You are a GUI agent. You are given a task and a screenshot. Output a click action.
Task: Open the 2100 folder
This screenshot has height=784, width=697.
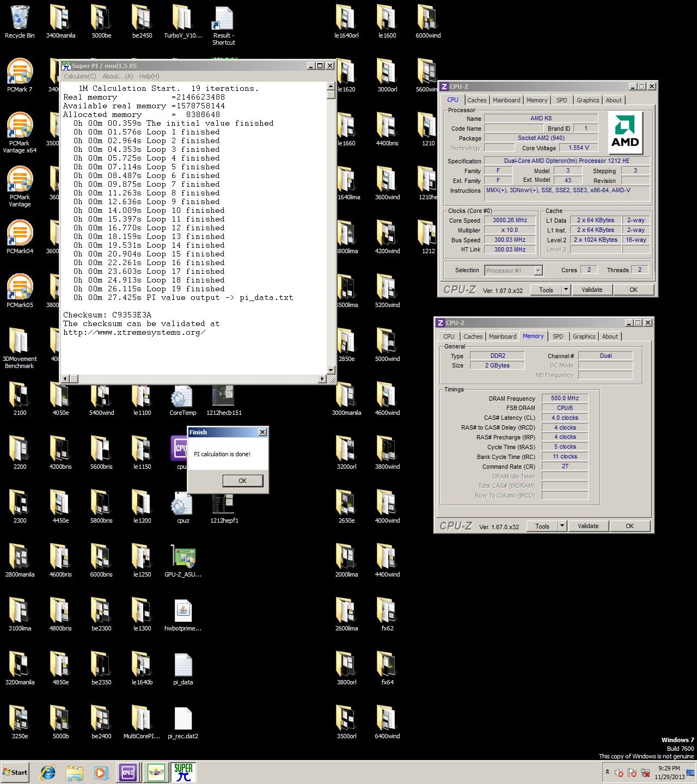click(20, 399)
